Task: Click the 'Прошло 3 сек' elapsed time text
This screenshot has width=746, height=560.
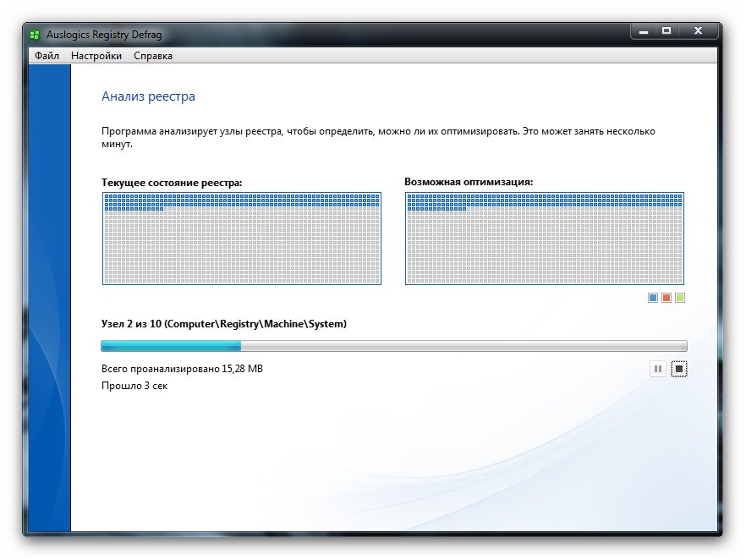Action: click(x=134, y=386)
